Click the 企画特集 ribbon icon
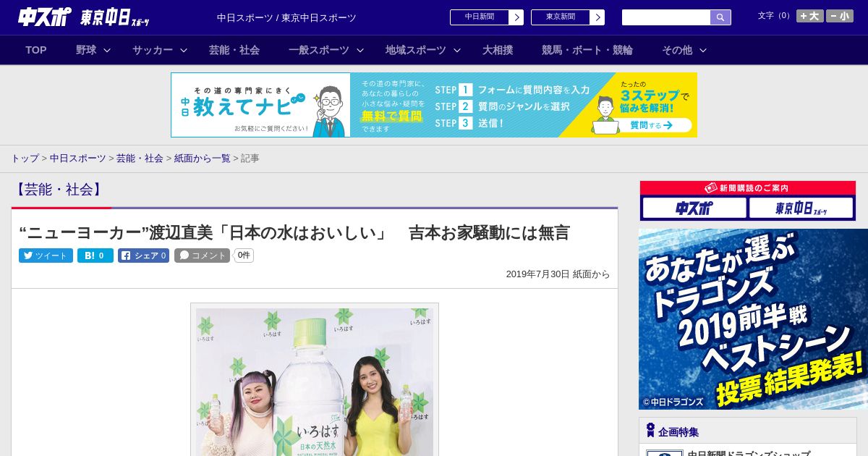This screenshot has width=868, height=456. (x=650, y=431)
